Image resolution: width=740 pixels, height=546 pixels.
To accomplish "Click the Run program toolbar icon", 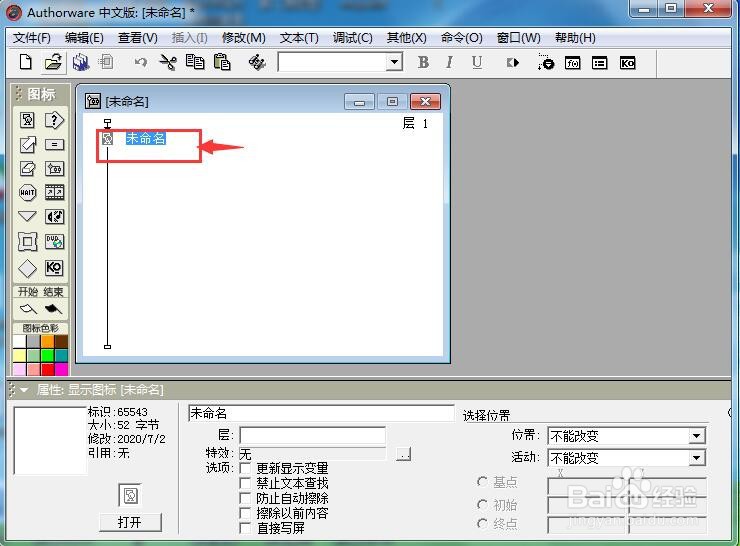I will point(513,62).
